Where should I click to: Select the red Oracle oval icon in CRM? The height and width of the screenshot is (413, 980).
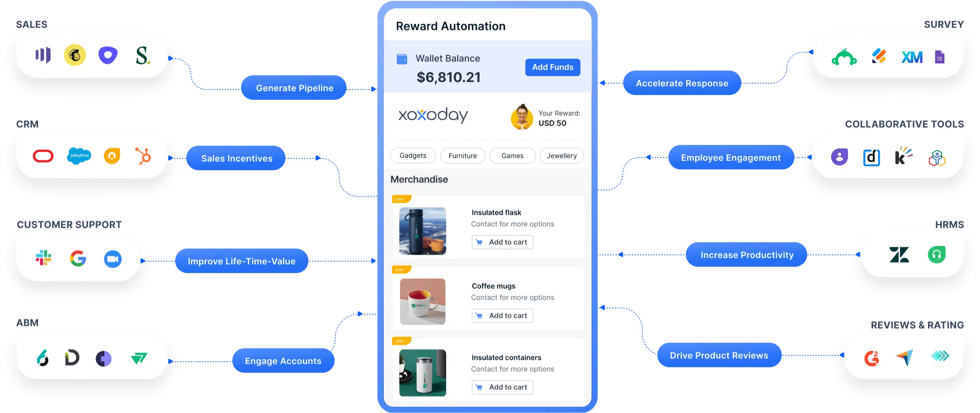click(43, 156)
